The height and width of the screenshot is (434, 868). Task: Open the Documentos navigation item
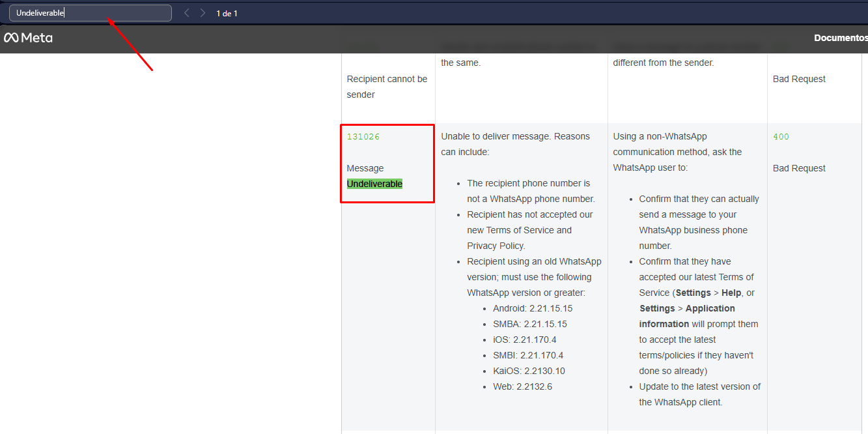(x=840, y=38)
